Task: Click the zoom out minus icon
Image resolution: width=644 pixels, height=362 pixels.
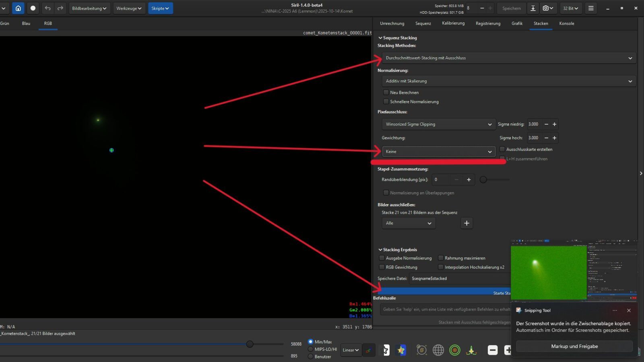Action: point(493,350)
